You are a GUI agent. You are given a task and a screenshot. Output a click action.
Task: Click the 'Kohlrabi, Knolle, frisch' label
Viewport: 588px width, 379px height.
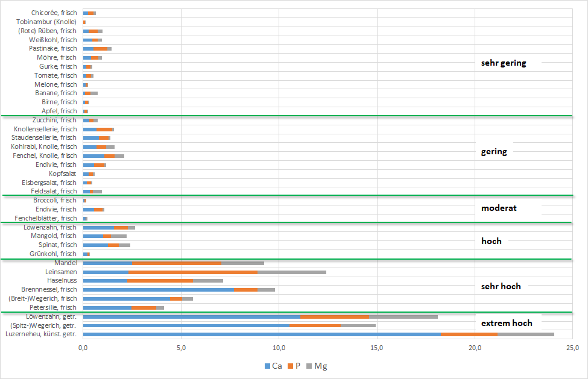[44, 147]
